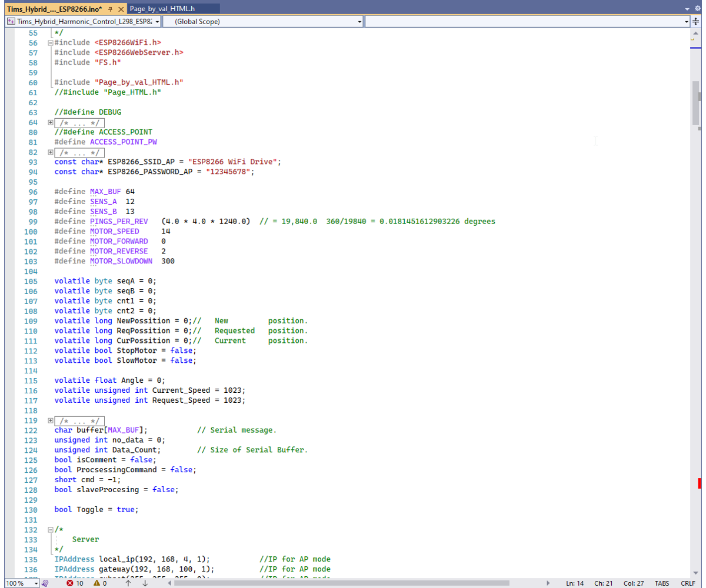Screen dimensions: 706x588
Task: Click gateway on line 136
Action: (x=115, y=569)
